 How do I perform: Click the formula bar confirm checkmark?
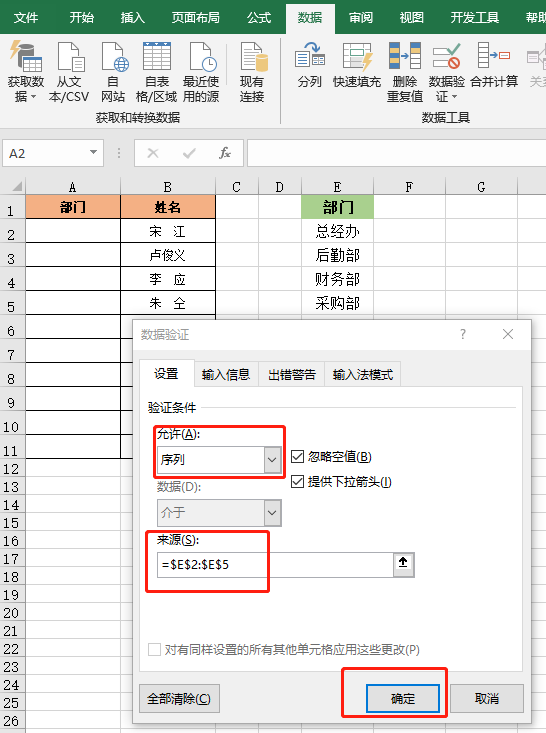click(x=189, y=153)
